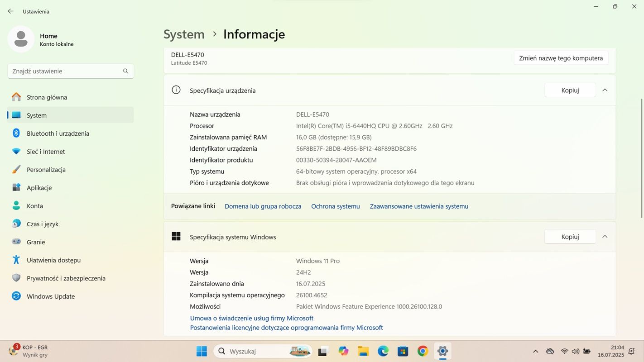The image size is (644, 362).
Task: Click the Czas i język clock icon
Action: pos(16,224)
